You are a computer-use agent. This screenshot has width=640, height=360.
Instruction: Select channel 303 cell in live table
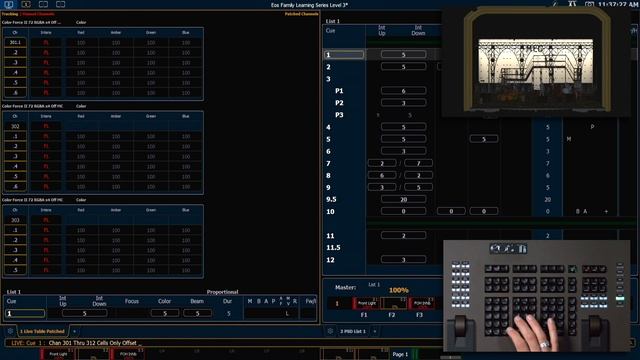pyautogui.click(x=15, y=220)
